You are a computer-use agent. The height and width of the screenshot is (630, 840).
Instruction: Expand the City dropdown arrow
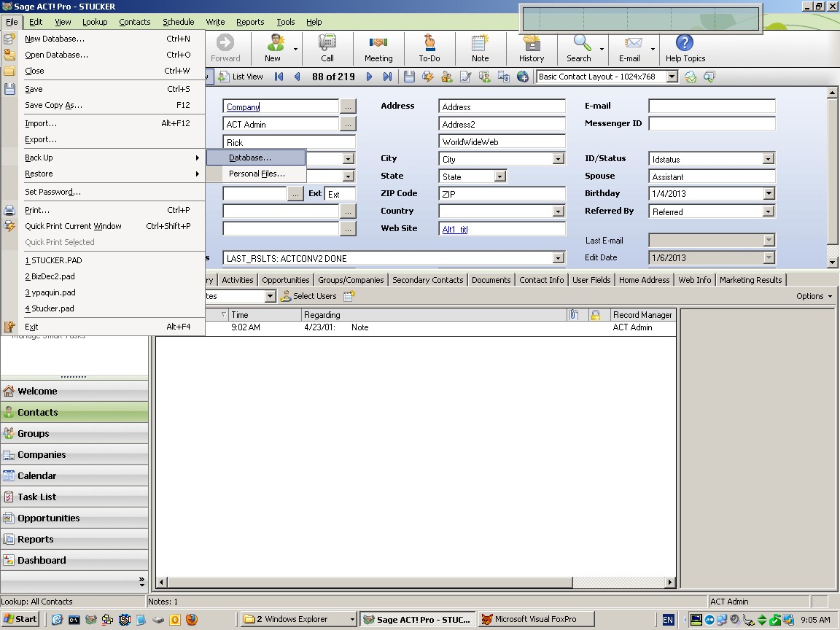tap(559, 159)
